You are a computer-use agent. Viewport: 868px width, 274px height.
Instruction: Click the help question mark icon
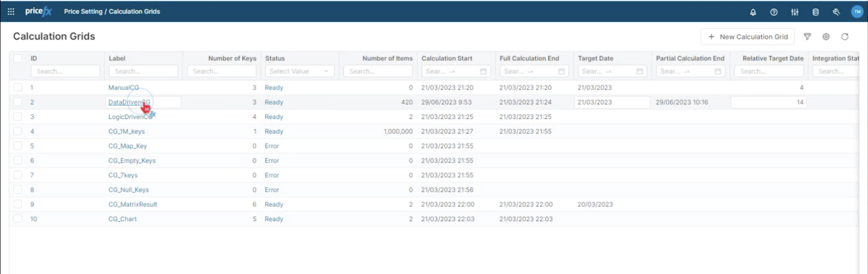click(x=774, y=12)
